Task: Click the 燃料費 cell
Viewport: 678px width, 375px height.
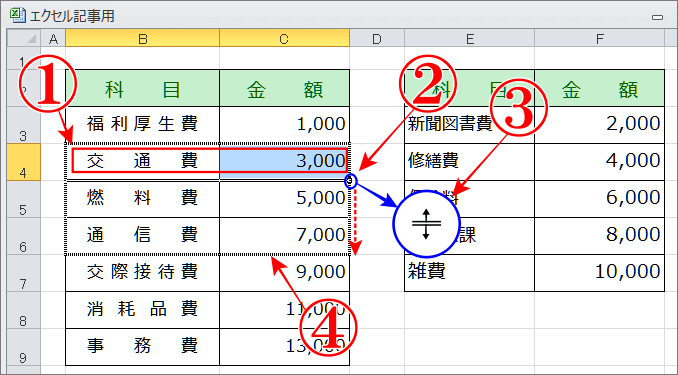Action: (x=142, y=199)
